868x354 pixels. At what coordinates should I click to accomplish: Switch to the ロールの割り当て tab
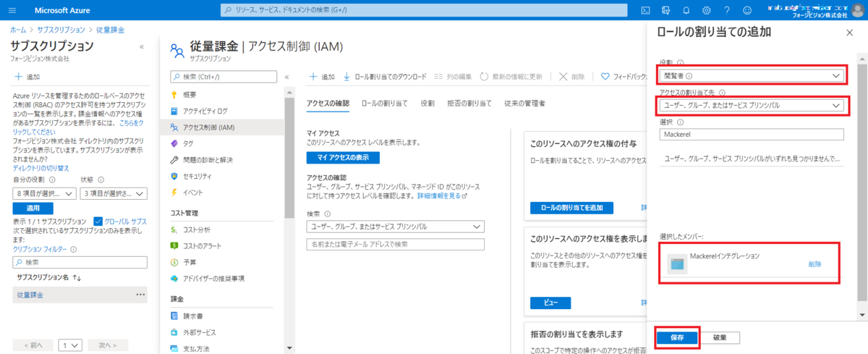(x=385, y=104)
